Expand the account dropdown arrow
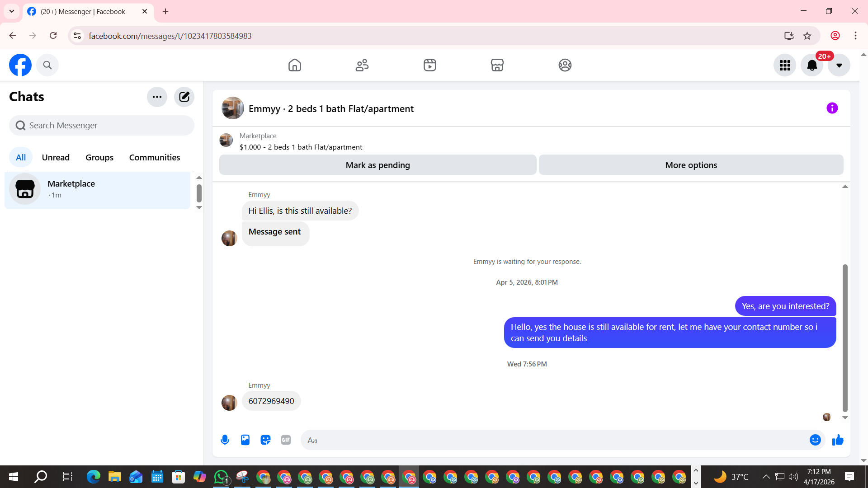This screenshot has width=868, height=488. point(839,66)
